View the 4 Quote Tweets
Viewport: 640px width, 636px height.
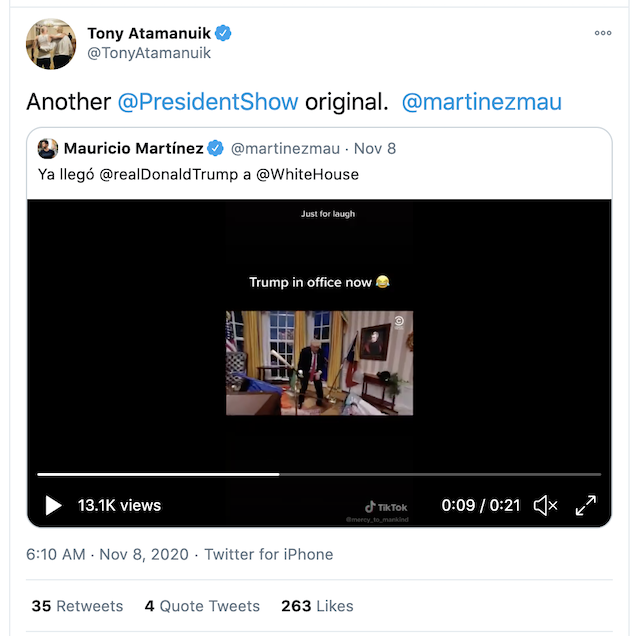click(x=202, y=606)
